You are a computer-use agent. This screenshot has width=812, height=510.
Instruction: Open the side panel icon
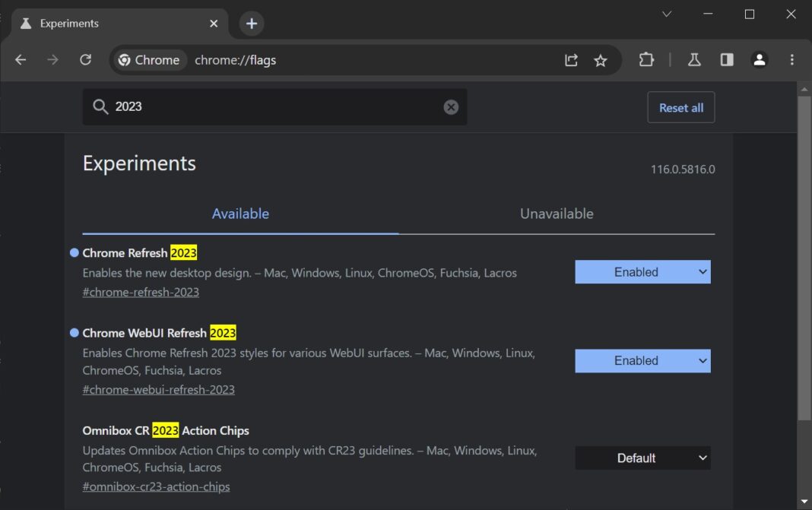click(726, 59)
